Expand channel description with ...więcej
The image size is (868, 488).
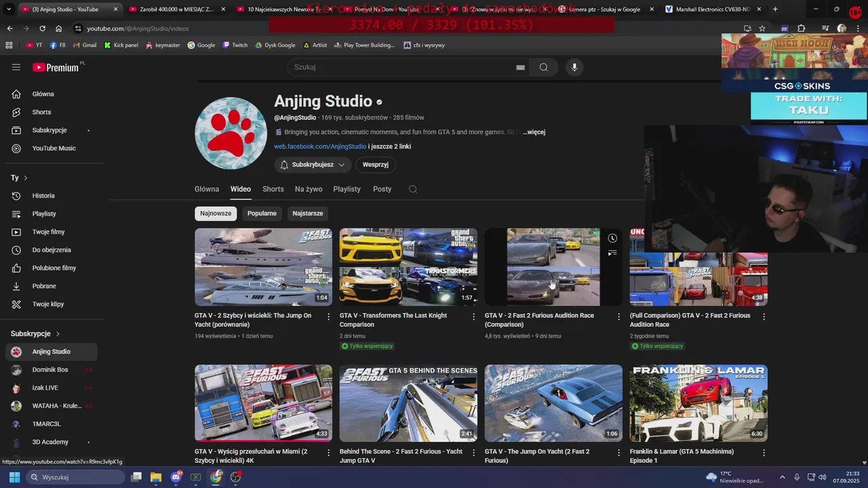pos(534,132)
